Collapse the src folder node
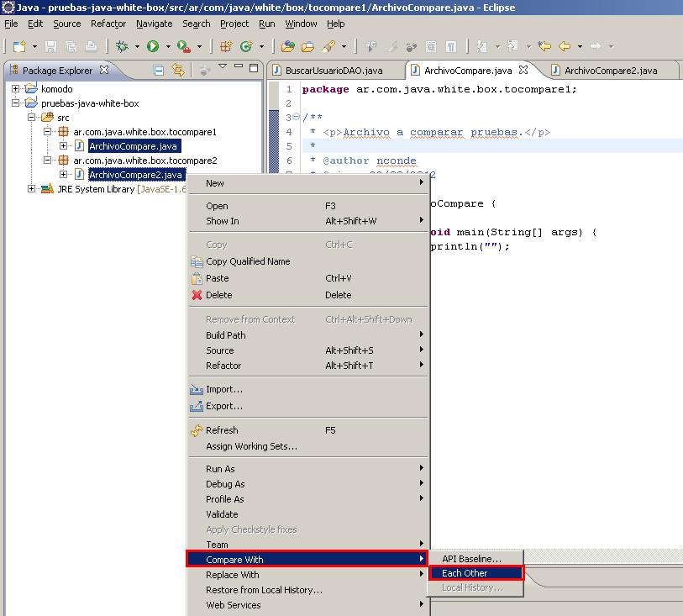 [31, 118]
